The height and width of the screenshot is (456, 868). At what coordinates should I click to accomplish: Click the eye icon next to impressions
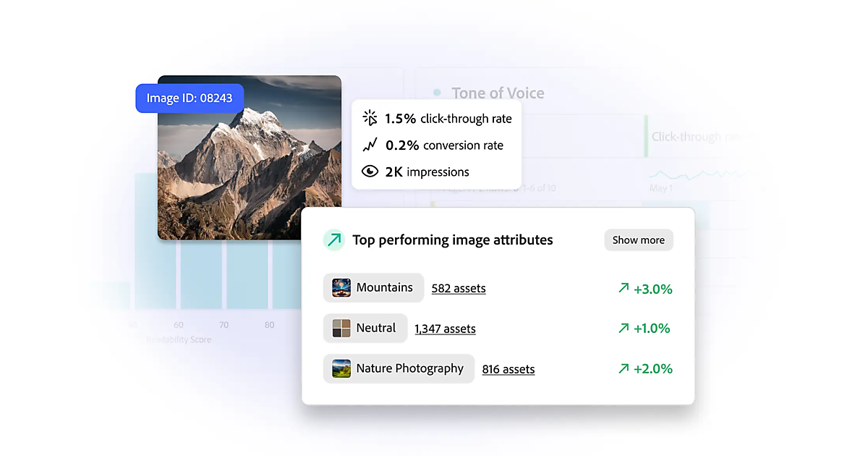[x=370, y=172]
